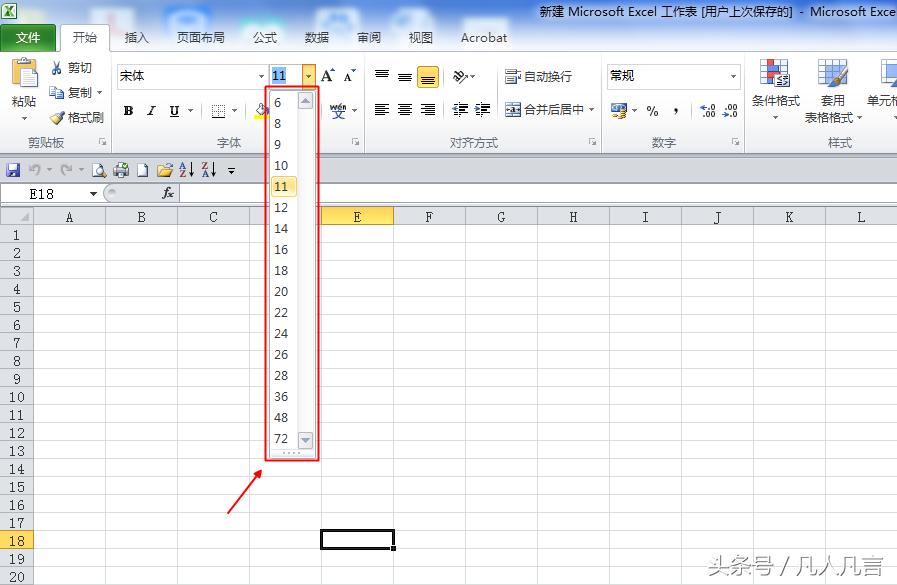897x585 pixels.
Task: Click the borders icon in font group
Action: pyautogui.click(x=218, y=111)
